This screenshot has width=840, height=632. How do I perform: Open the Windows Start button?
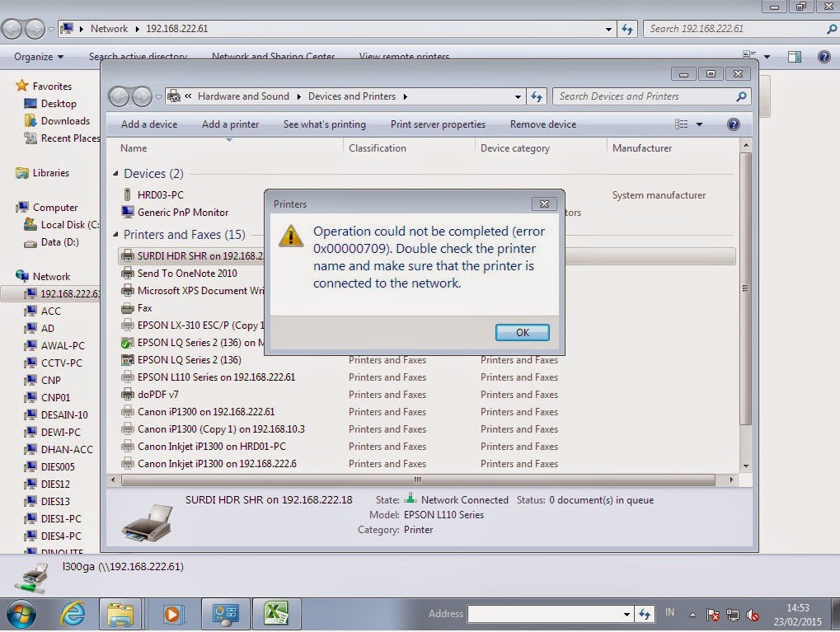(21, 614)
